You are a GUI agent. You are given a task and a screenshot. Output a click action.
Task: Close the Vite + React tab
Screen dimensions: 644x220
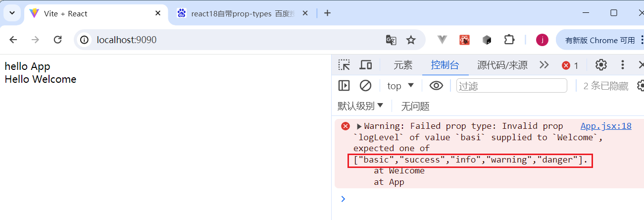click(x=158, y=13)
